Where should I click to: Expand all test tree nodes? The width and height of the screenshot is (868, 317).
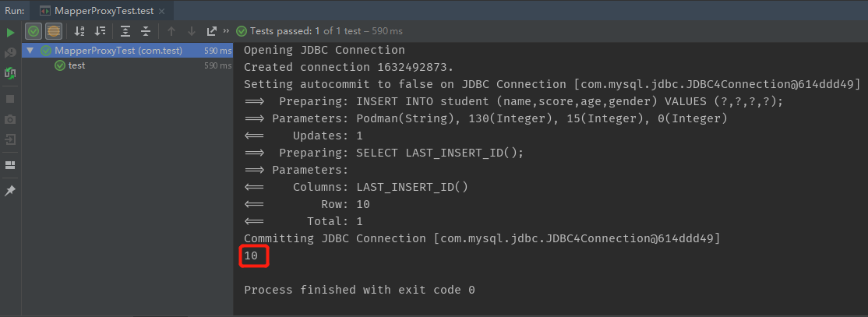coord(125,31)
